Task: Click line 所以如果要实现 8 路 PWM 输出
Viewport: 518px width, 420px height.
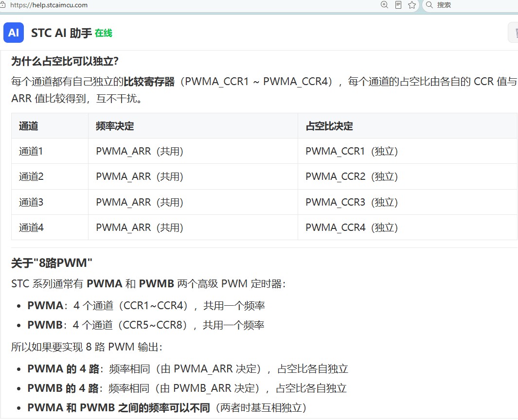Action: [x=87, y=347]
